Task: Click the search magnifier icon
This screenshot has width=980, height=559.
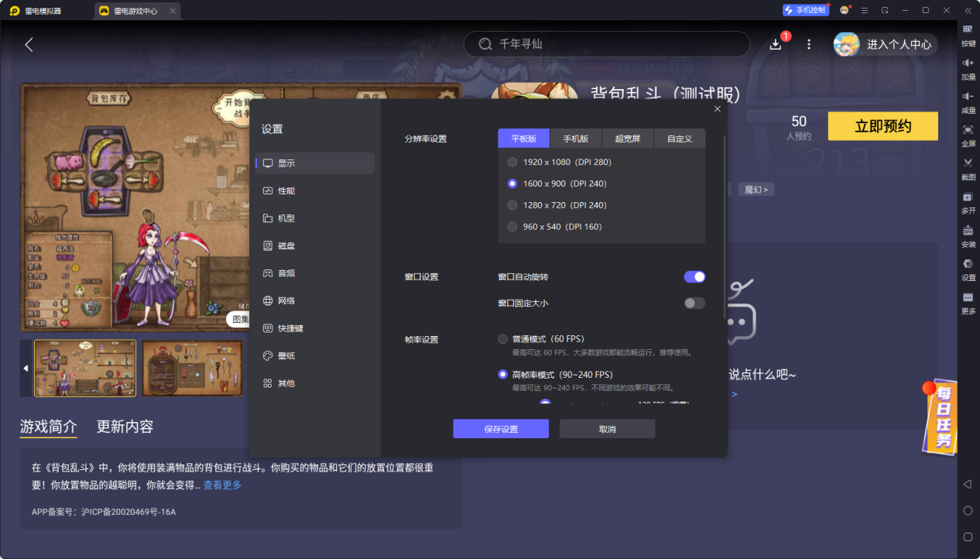Action: pos(485,44)
